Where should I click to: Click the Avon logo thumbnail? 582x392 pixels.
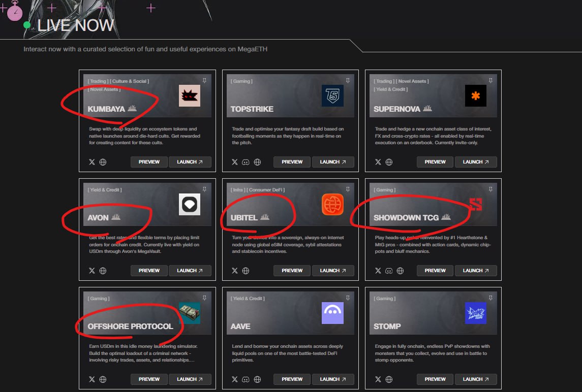(190, 204)
